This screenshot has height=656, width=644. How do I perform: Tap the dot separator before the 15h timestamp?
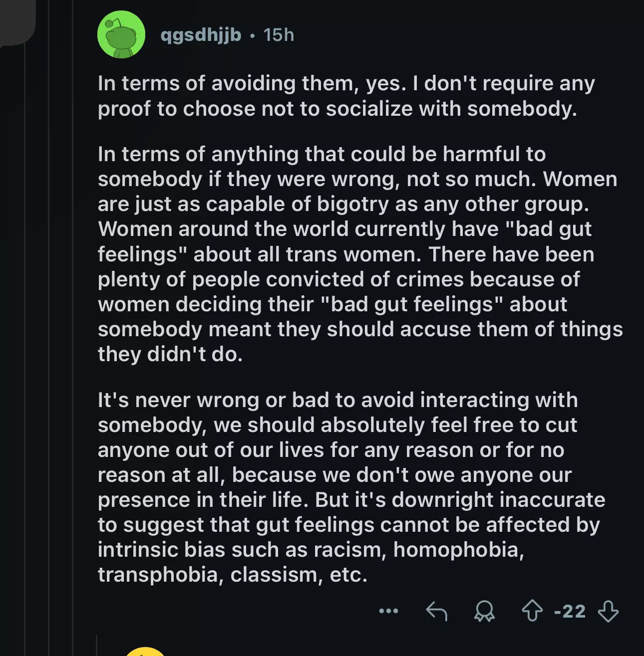pyautogui.click(x=253, y=35)
